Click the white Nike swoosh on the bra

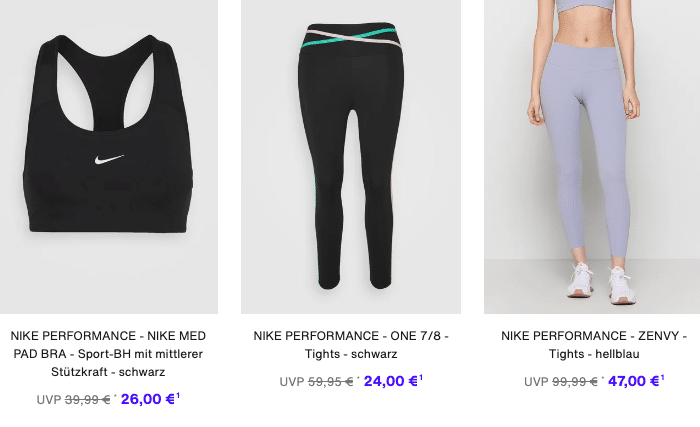click(109, 159)
